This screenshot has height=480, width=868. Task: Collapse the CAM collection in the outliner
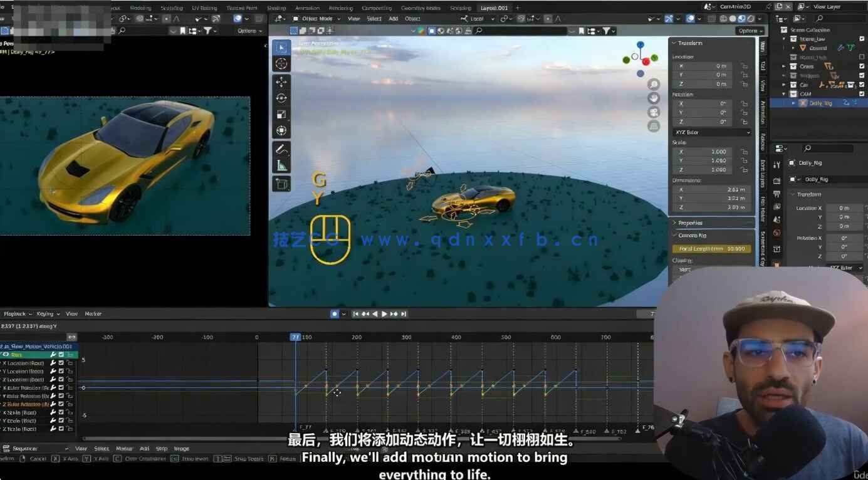coord(783,93)
